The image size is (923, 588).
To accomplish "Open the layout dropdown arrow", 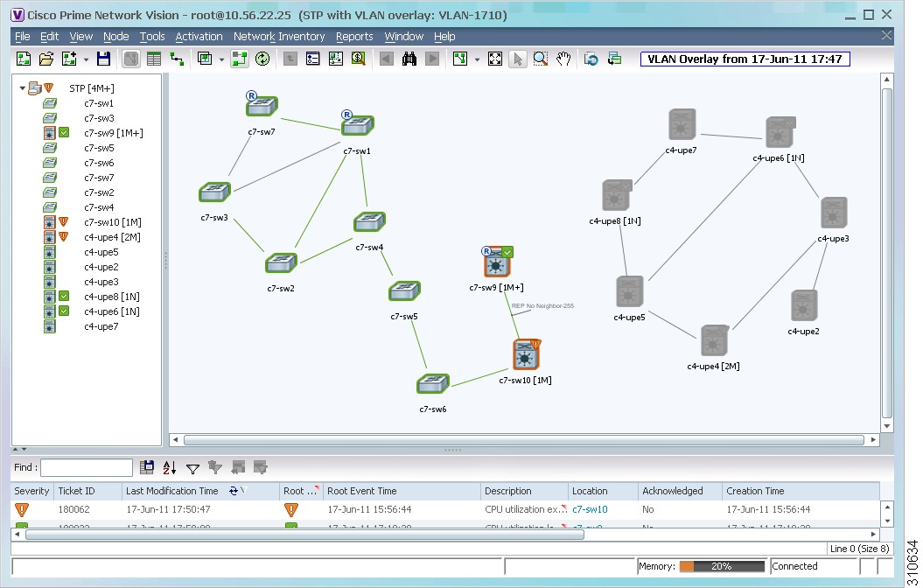I will 477,59.
